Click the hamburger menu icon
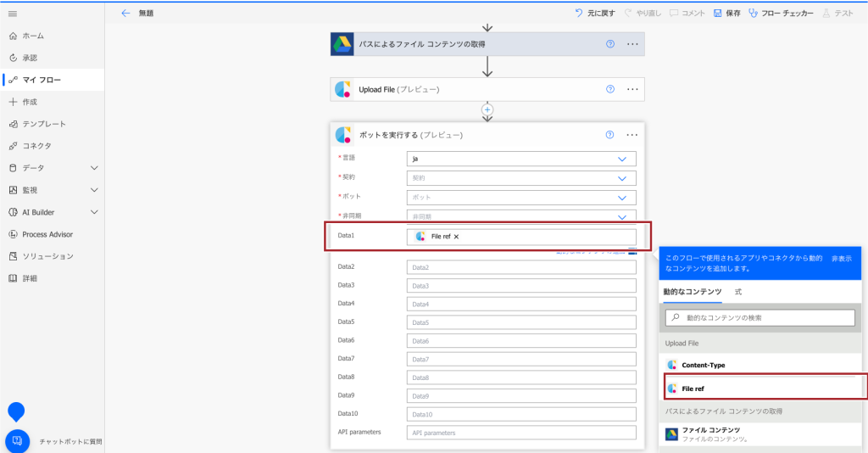 click(x=13, y=14)
